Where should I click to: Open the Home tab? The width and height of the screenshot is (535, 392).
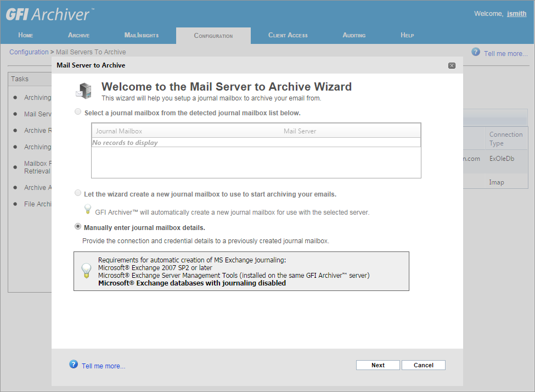26,35
